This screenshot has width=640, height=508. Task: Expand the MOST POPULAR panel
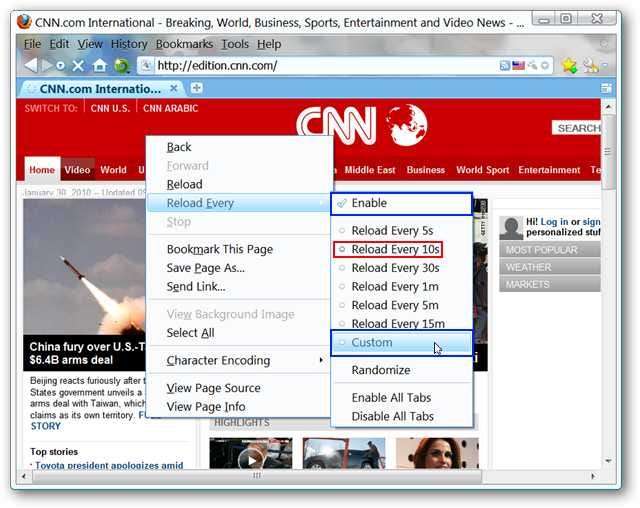click(x=550, y=249)
